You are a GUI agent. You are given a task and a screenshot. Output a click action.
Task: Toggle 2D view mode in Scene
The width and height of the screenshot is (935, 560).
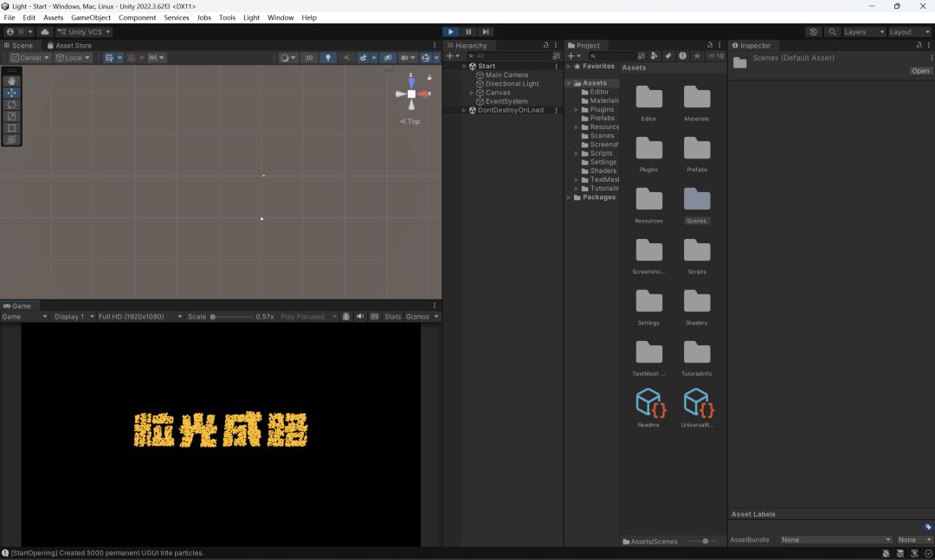coord(309,58)
